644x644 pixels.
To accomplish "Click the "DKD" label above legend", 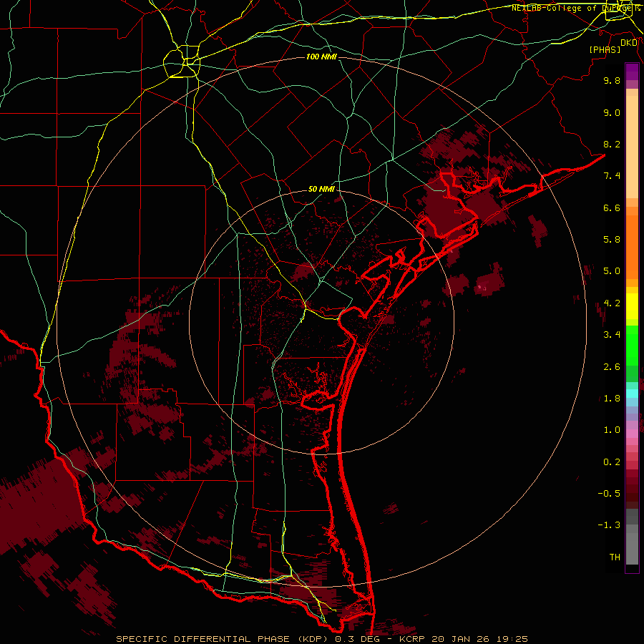I will (629, 42).
